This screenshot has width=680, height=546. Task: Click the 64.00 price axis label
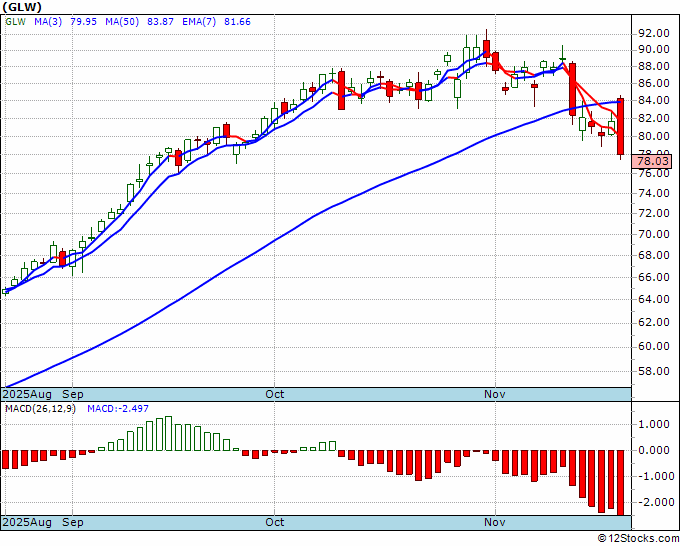[x=654, y=299]
